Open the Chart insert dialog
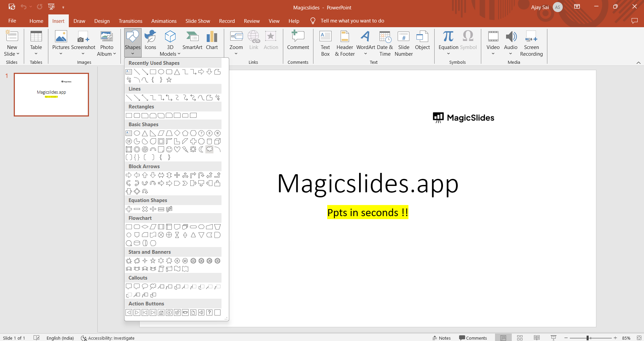The height and width of the screenshot is (341, 644). (x=212, y=41)
